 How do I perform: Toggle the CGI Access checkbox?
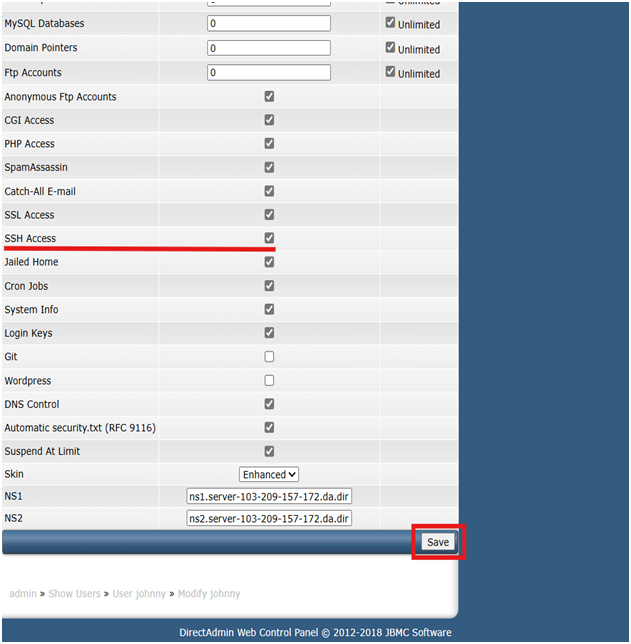click(x=269, y=120)
